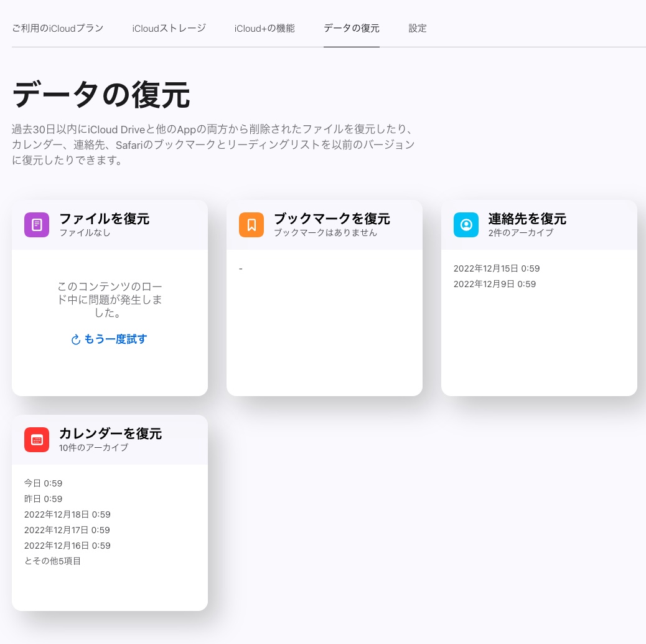Click もう一度試す retry link
Screen dimensions: 646x644
[x=109, y=339]
